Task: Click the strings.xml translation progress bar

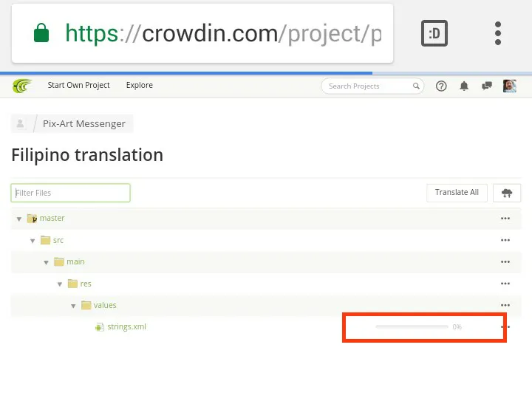Action: tap(412, 327)
